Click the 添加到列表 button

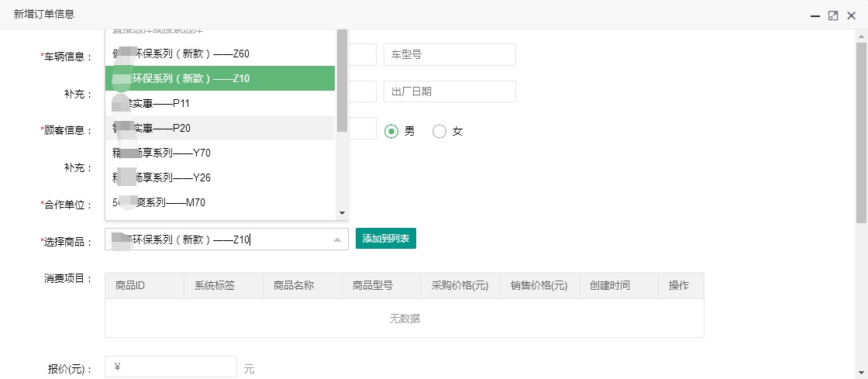(386, 239)
